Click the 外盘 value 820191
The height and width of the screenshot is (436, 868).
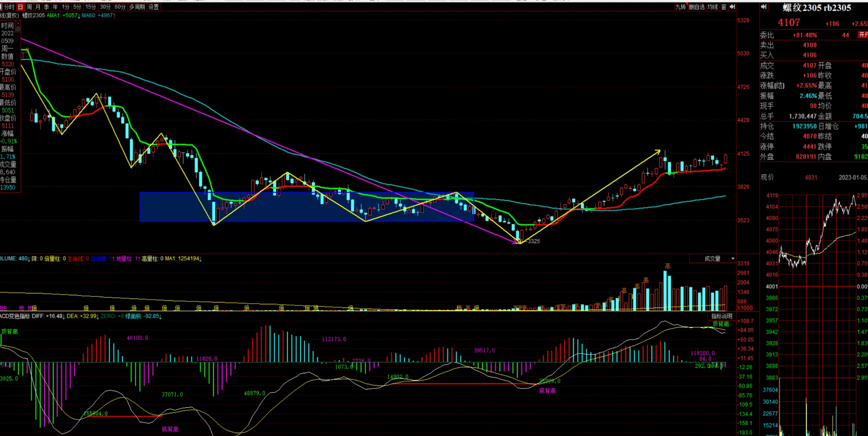click(x=806, y=157)
